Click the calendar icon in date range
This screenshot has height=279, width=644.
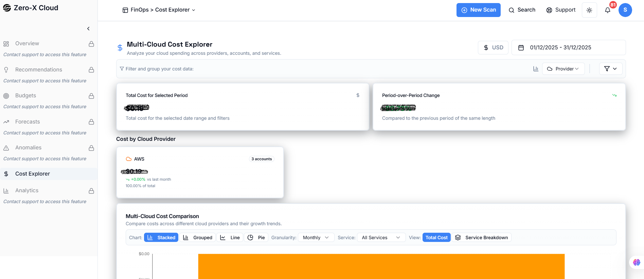(521, 48)
